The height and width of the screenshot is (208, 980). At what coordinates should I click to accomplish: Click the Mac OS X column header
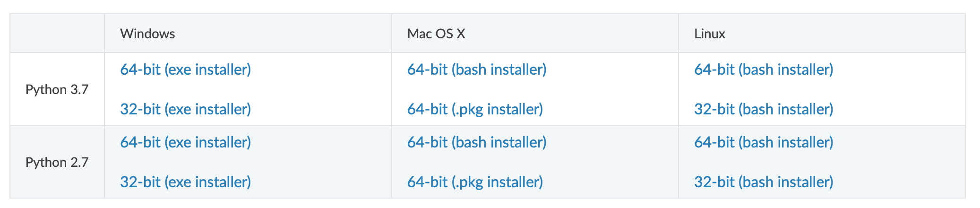coord(436,34)
